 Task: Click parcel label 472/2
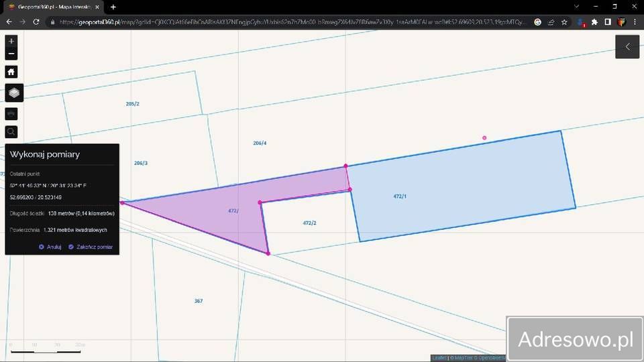pos(309,223)
